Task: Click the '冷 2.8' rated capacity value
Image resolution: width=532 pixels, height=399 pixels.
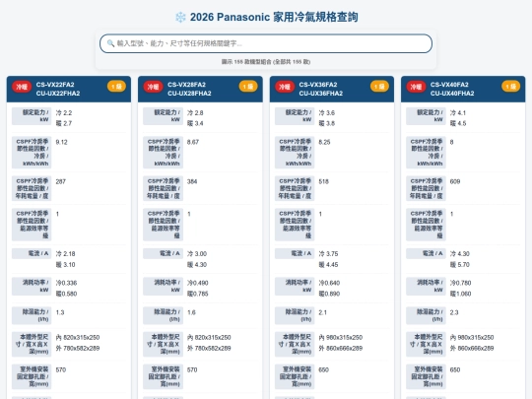Action: click(x=195, y=112)
